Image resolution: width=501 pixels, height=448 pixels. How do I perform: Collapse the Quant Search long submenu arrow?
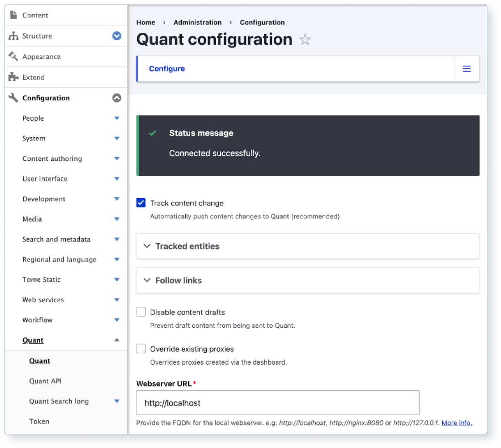(x=117, y=401)
